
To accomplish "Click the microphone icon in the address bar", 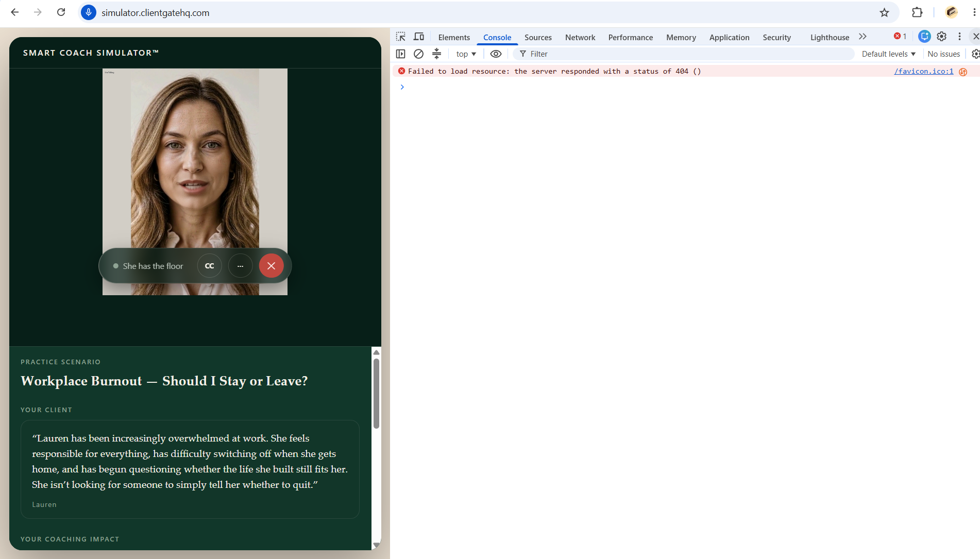I will tap(89, 12).
